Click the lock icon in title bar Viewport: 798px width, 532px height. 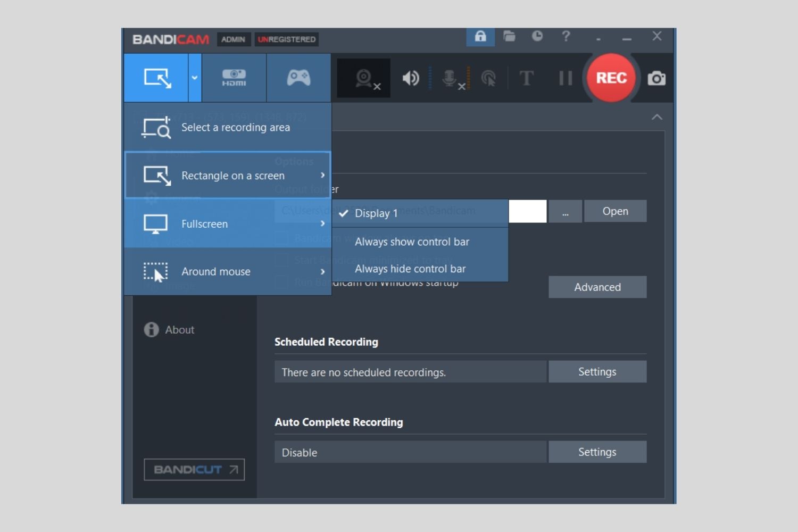click(480, 36)
